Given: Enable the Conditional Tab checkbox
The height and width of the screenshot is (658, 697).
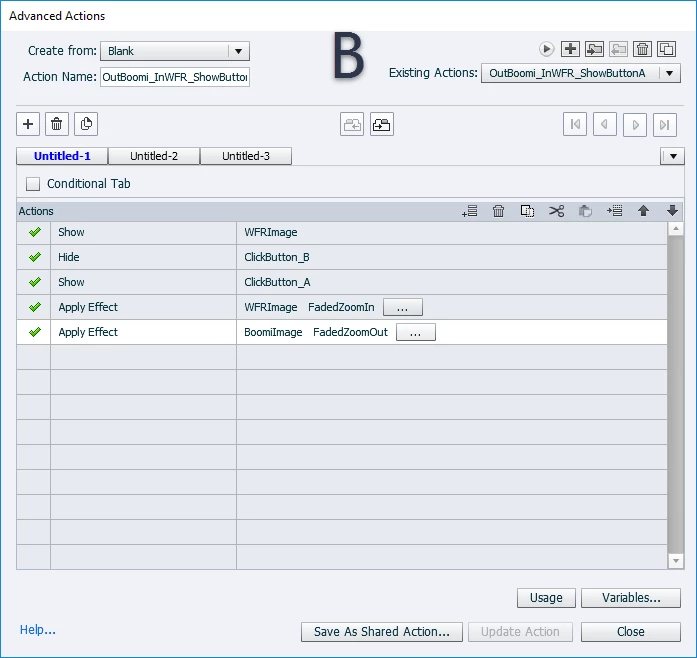Looking at the screenshot, I should [x=33, y=184].
